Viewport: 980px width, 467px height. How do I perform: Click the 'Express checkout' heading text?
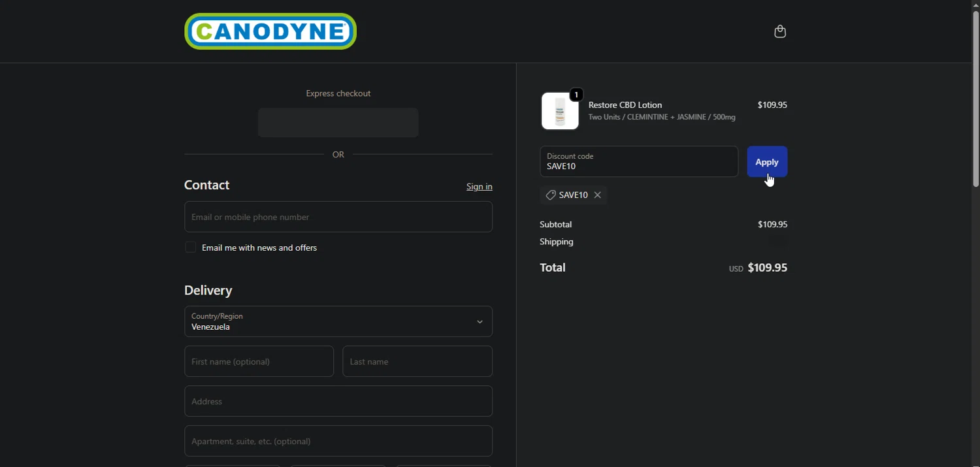coord(338,93)
